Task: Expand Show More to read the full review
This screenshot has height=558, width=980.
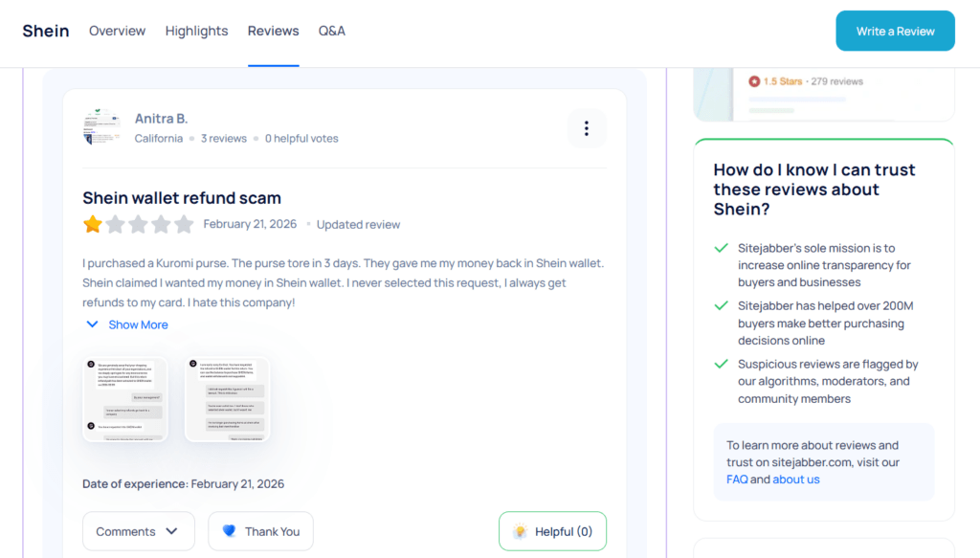Action: [125, 324]
